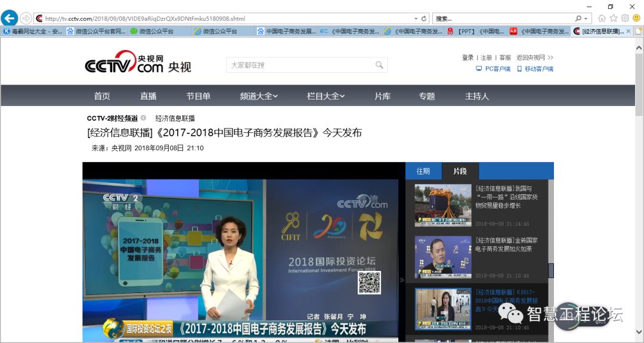Click the article title headline text

click(224, 133)
